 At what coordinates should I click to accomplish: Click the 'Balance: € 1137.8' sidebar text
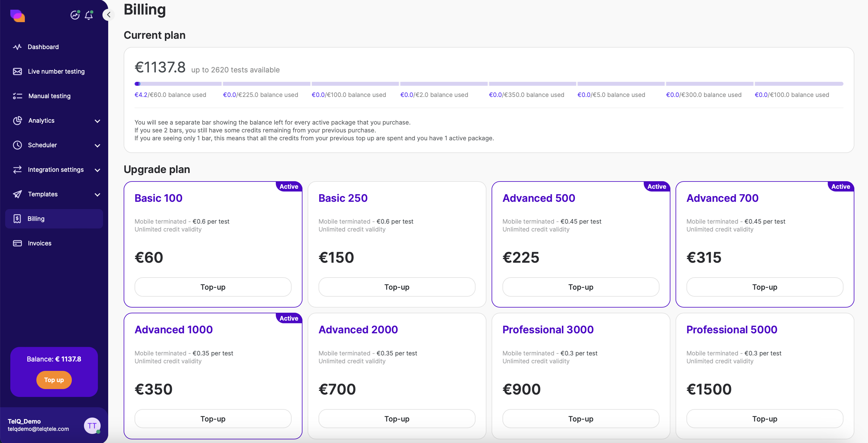[54, 359]
